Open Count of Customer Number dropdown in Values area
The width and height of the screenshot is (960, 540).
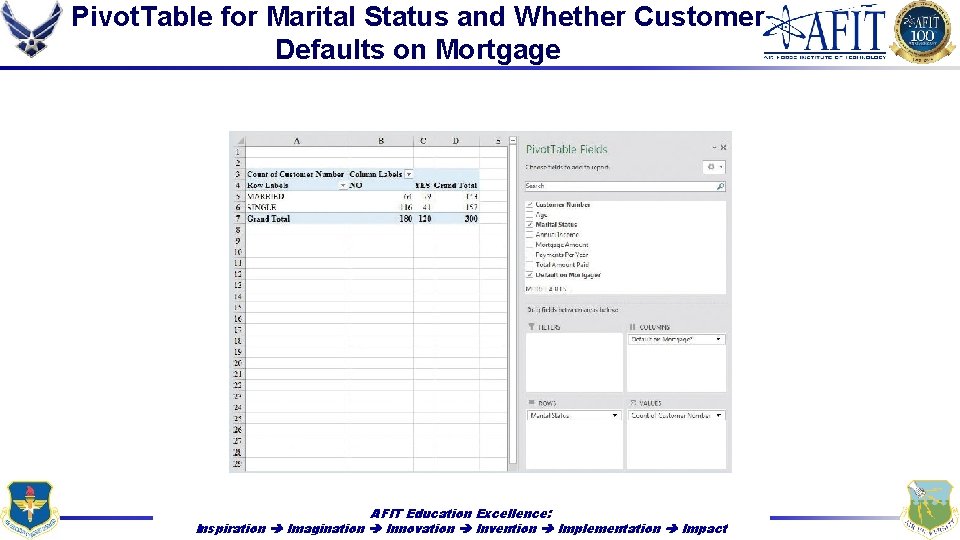click(x=718, y=416)
